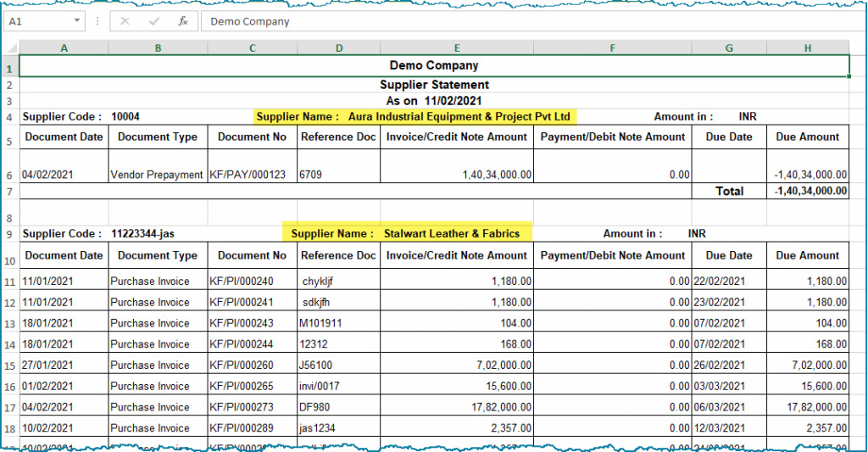Select column B header
Screen dimensions: 868x452
click(158, 48)
